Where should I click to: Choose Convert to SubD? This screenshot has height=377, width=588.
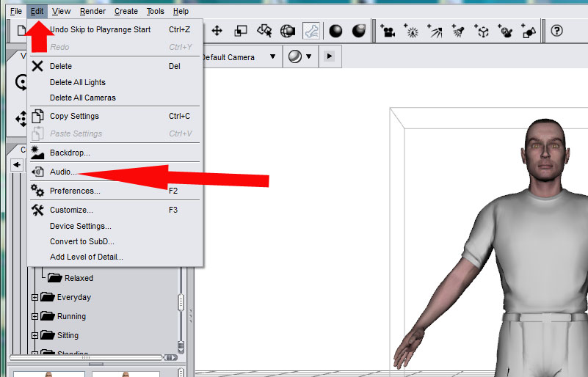click(115, 242)
